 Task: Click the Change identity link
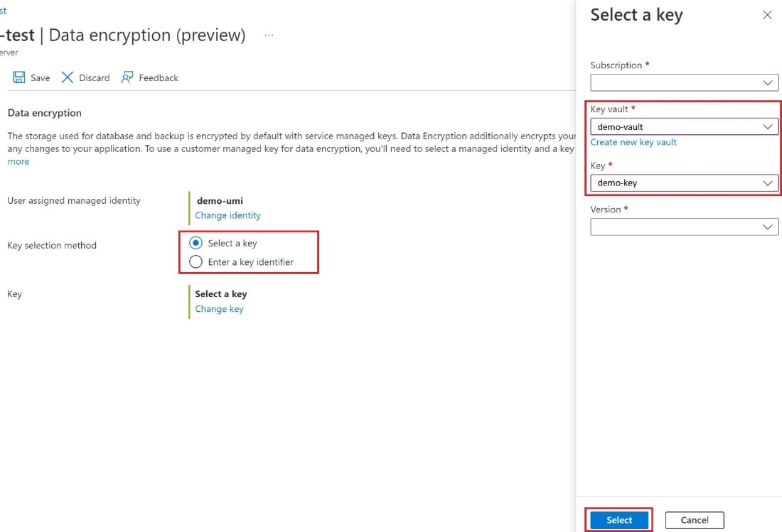click(x=227, y=215)
